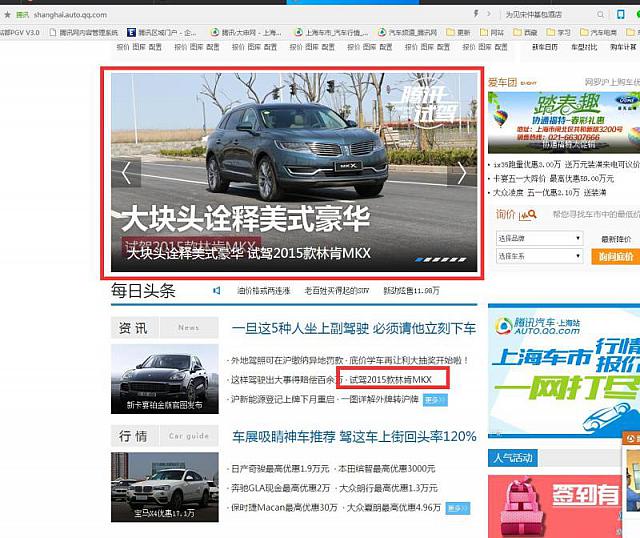Open the 汽车频道_腾讯网 bookmark

tap(407, 32)
